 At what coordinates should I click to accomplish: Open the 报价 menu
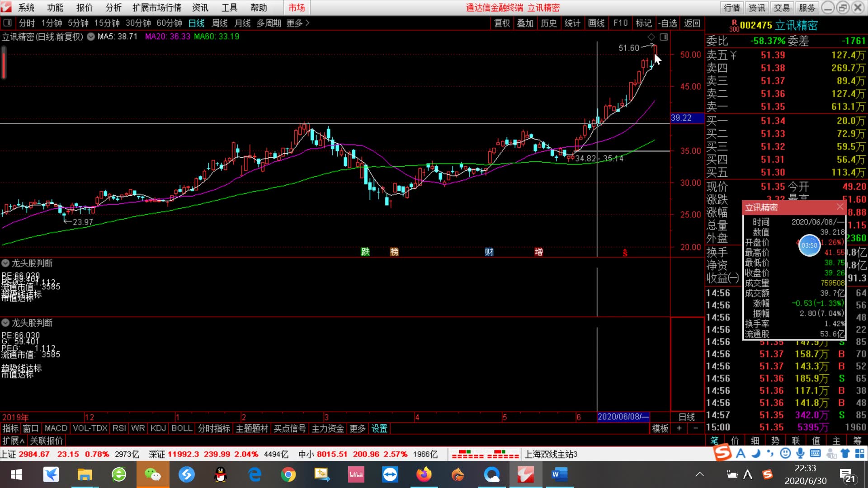point(84,8)
